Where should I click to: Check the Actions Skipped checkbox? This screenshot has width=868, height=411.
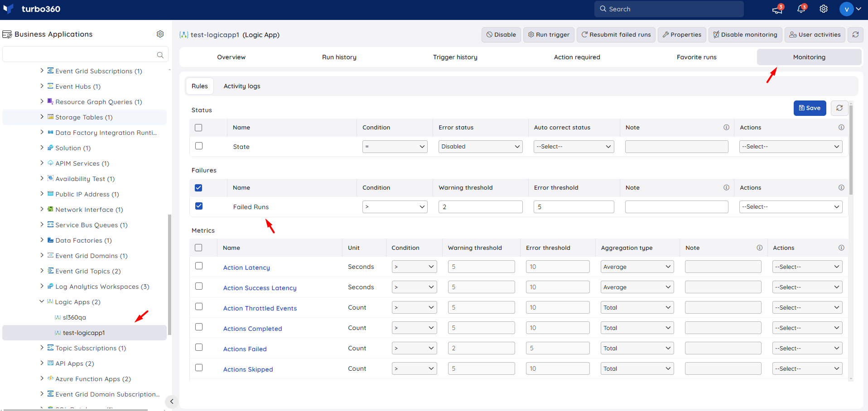tap(198, 368)
